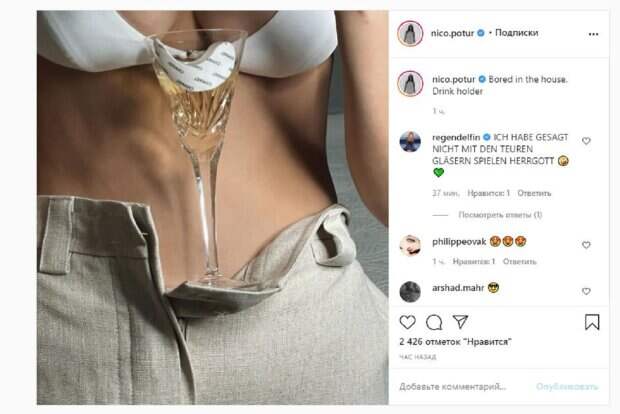The width and height of the screenshot is (620, 414).
Task: Open nico.potur profile picture in header
Action: coord(410,34)
